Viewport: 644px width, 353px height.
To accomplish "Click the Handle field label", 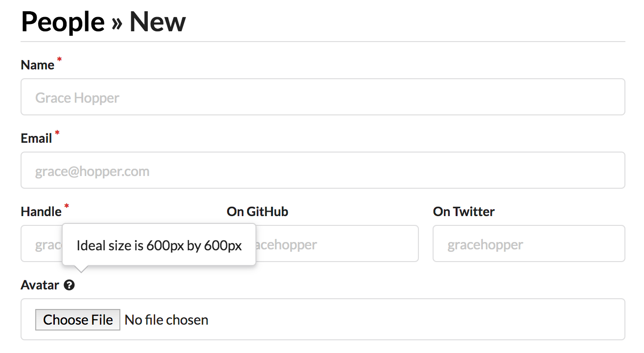I will pos(41,212).
